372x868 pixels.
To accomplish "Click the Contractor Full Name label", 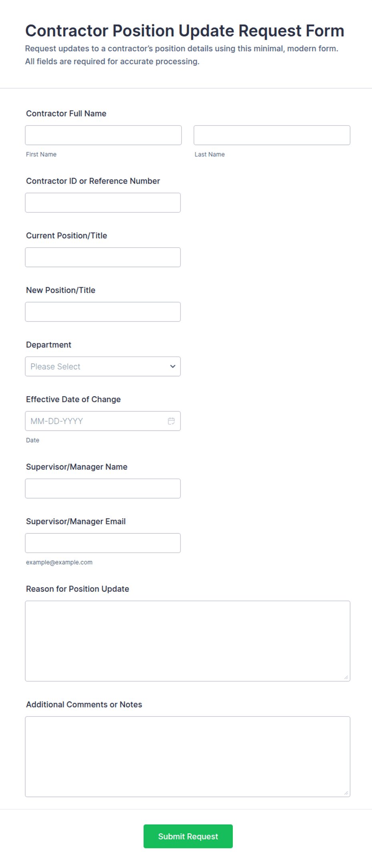I will click(66, 114).
